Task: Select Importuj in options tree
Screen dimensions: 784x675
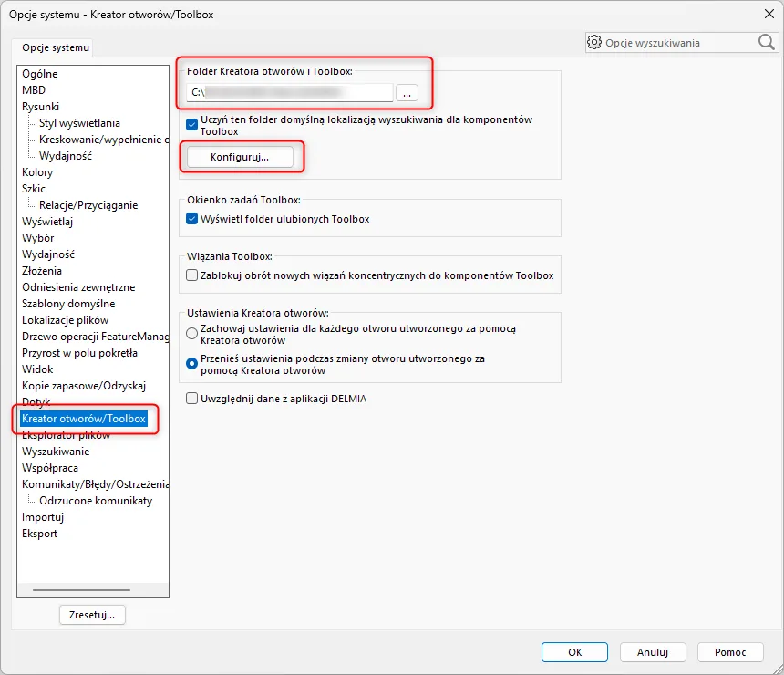Action: pyautogui.click(x=43, y=517)
